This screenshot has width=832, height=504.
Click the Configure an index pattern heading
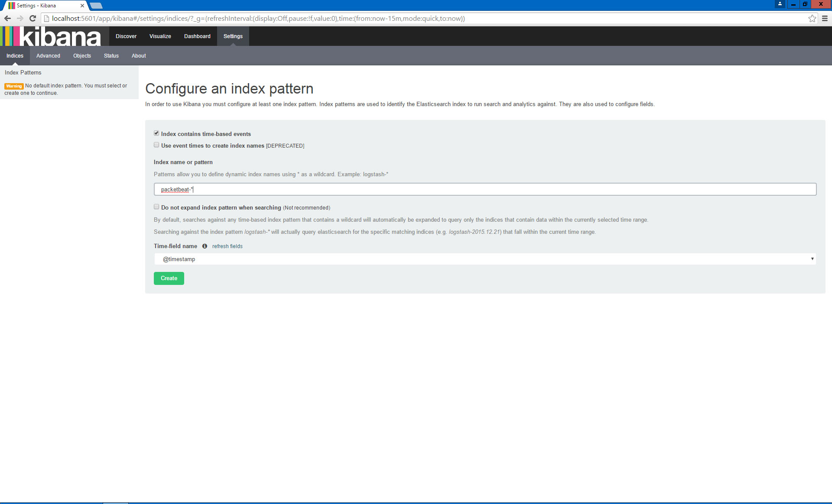tap(229, 89)
